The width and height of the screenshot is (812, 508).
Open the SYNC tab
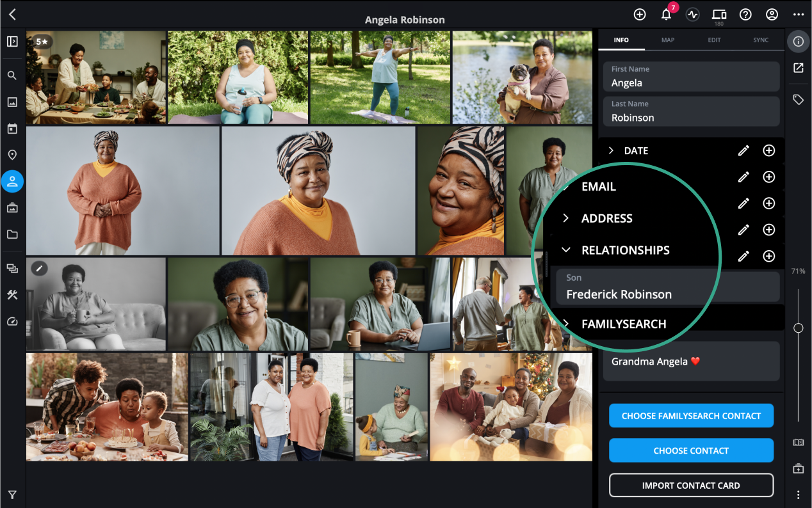click(761, 40)
